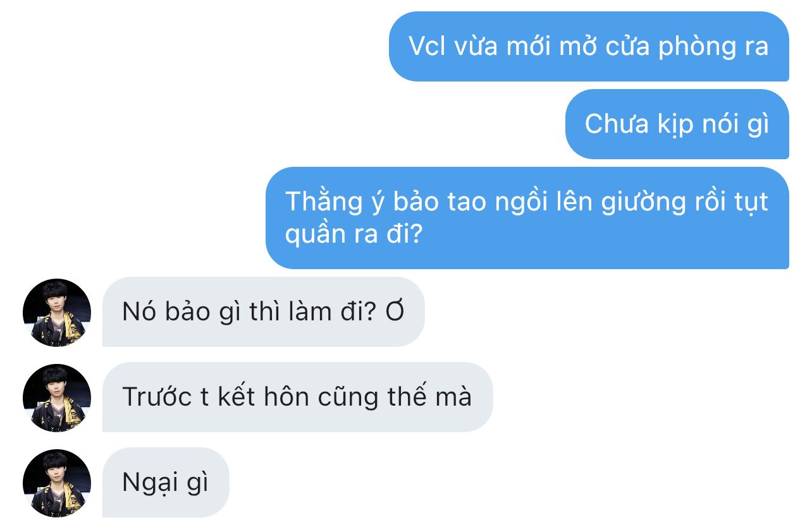Image resolution: width=812 pixels, height=532 pixels.
Task: Click the word "Vcl" in the first message
Action: [428, 47]
